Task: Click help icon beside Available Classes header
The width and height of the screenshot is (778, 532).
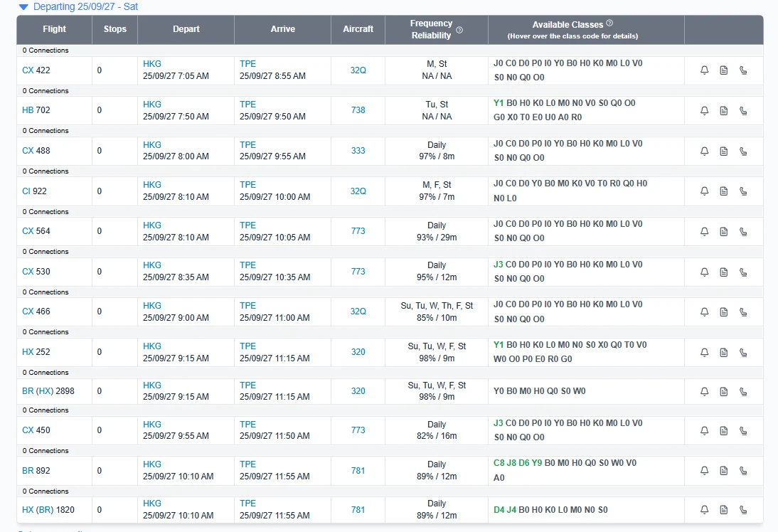Action: pos(609,23)
